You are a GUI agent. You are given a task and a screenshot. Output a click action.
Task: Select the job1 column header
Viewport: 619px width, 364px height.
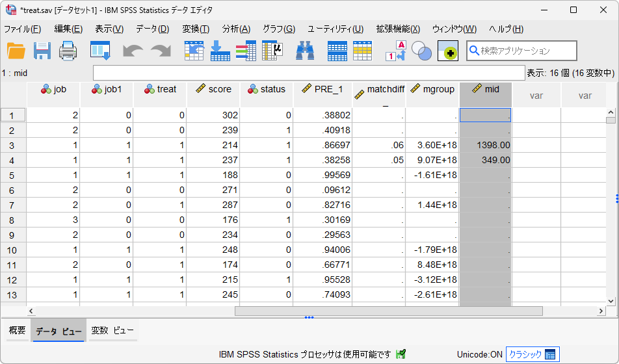pyautogui.click(x=107, y=94)
